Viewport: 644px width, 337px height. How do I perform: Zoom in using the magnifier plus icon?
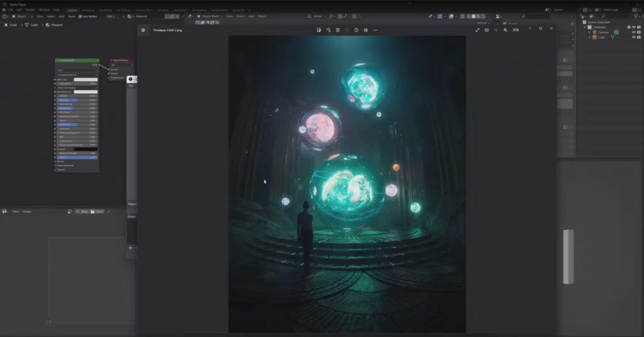pyautogui.click(x=506, y=30)
